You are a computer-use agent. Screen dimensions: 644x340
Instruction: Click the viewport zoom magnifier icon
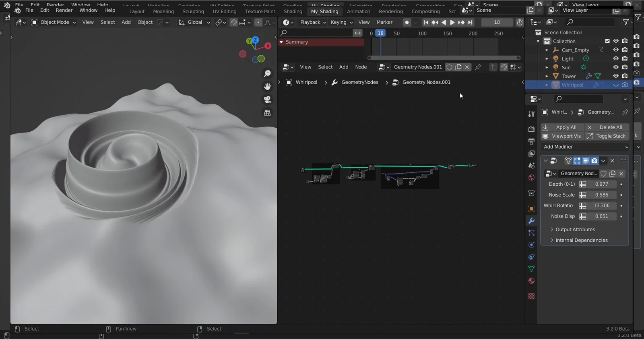[267, 74]
